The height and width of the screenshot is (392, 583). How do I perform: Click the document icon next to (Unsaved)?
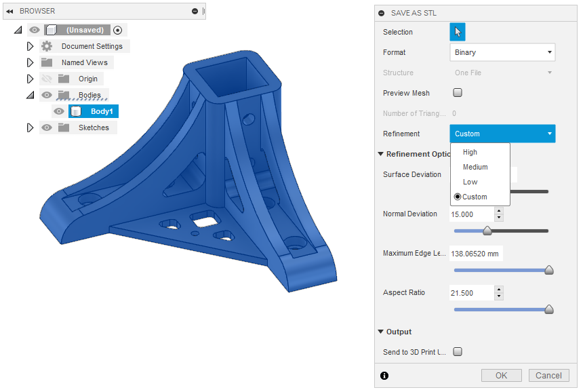(x=51, y=30)
